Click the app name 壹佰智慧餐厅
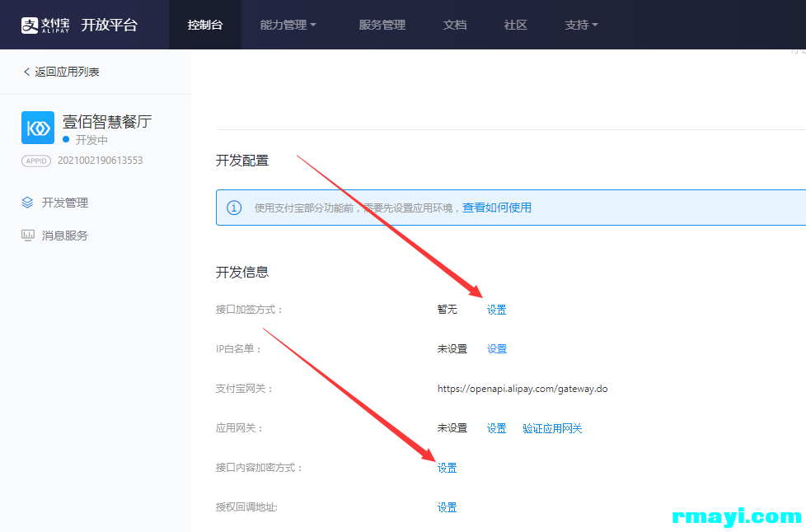 [x=107, y=122]
